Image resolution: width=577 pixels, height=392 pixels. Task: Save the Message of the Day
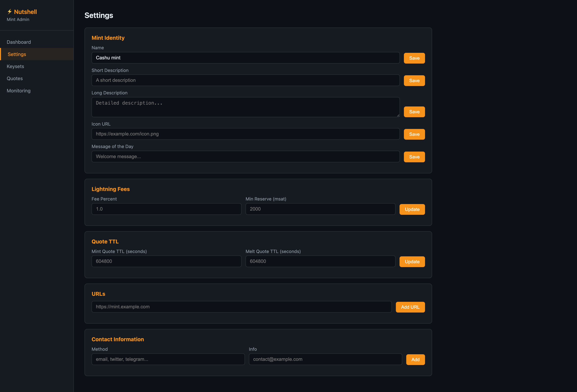(414, 157)
